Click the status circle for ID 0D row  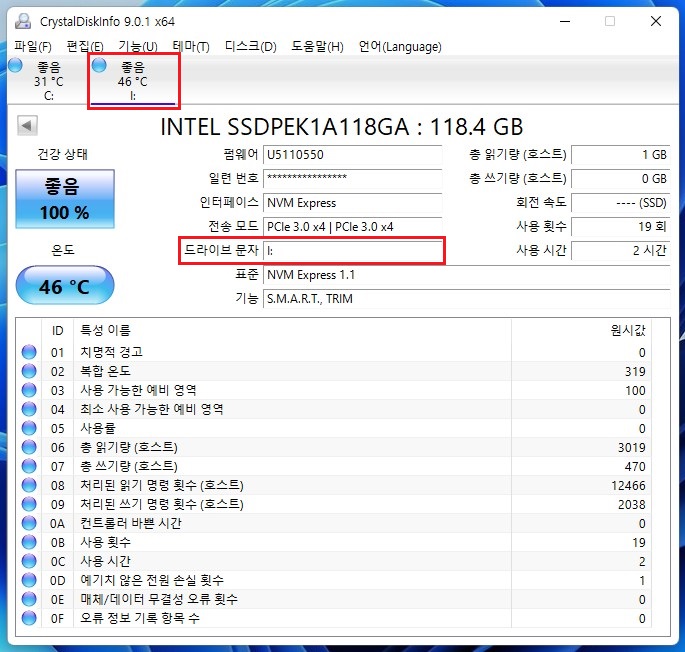coord(29,580)
